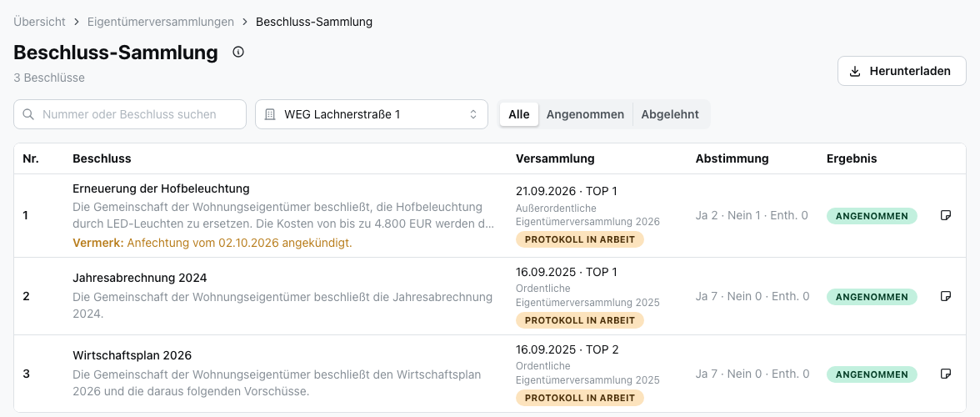The image size is (980, 417).
Task: Click 16.09.2025 · TOP 1 meeting entry
Action: pyautogui.click(x=567, y=272)
